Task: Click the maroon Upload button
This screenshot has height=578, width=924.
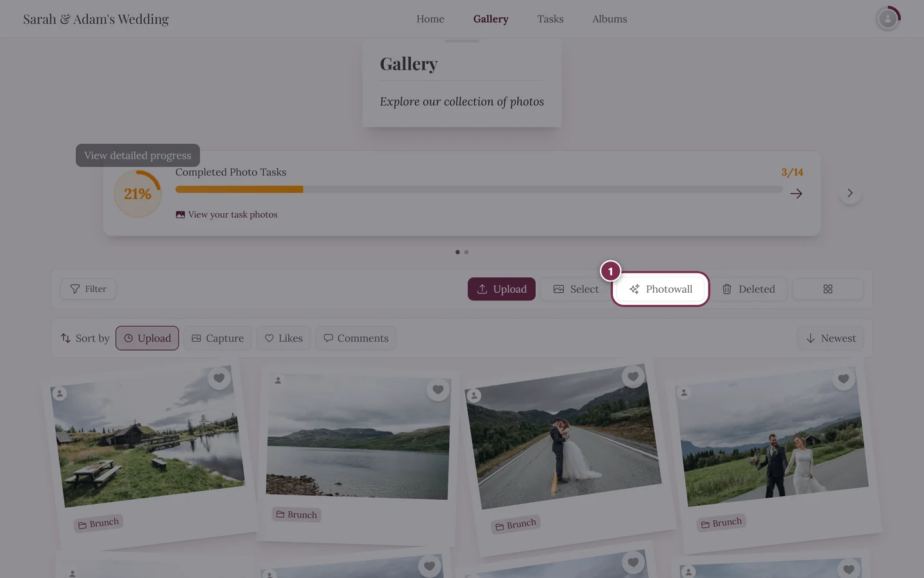Action: (x=501, y=289)
